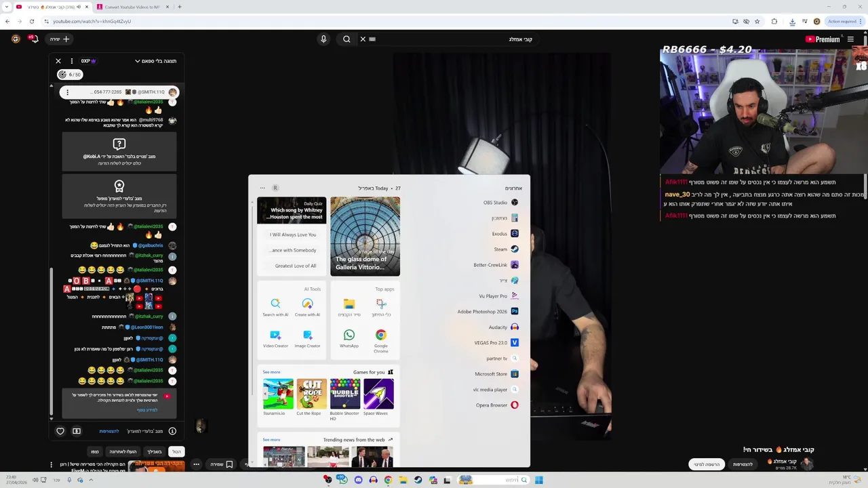Click See more for Trending news

(x=271, y=440)
